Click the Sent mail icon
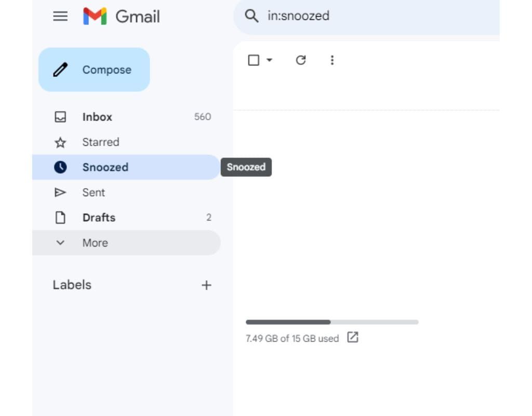532x416 pixels. [x=60, y=192]
